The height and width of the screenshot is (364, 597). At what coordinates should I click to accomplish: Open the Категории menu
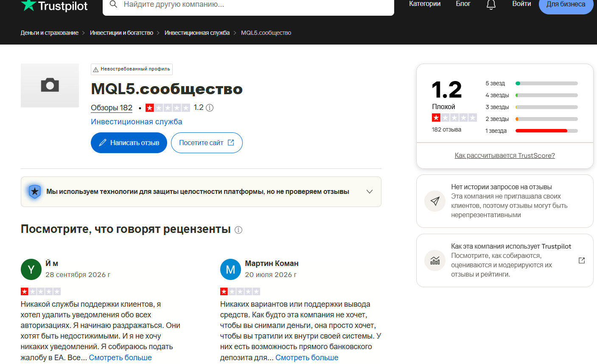425,4
